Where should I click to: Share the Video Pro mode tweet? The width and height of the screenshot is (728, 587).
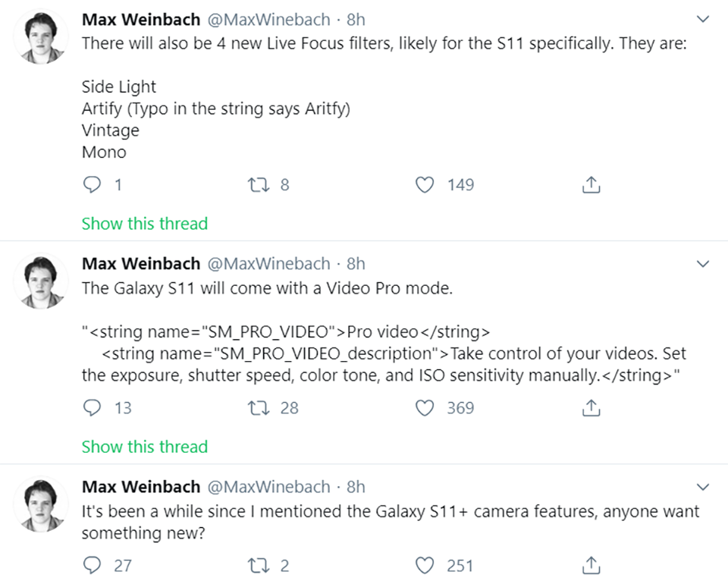tap(591, 408)
